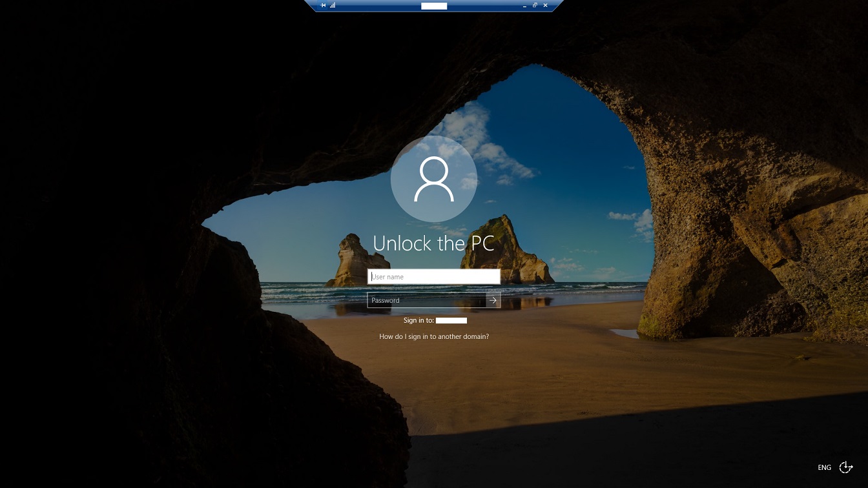Switch input language via ENG indicator
Viewport: 868px width, 488px height.
[x=824, y=467]
